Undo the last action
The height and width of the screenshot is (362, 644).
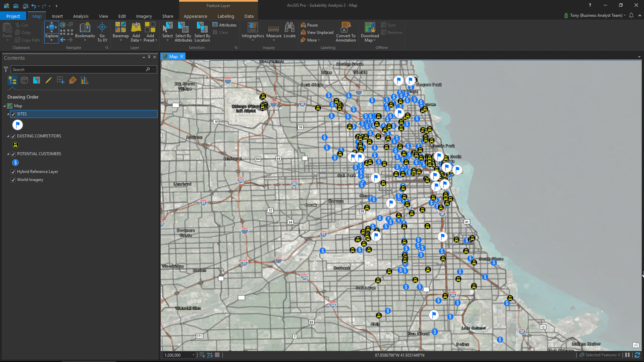pyautogui.click(x=34, y=6)
